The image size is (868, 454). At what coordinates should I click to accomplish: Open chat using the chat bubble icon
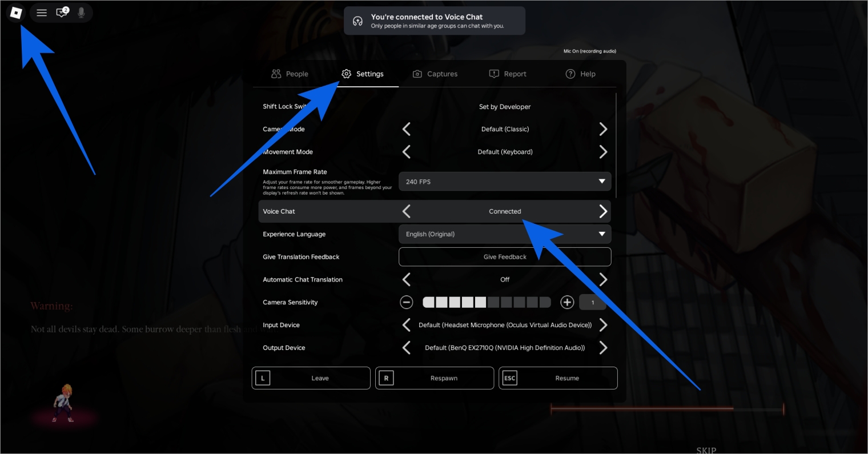[x=62, y=13]
